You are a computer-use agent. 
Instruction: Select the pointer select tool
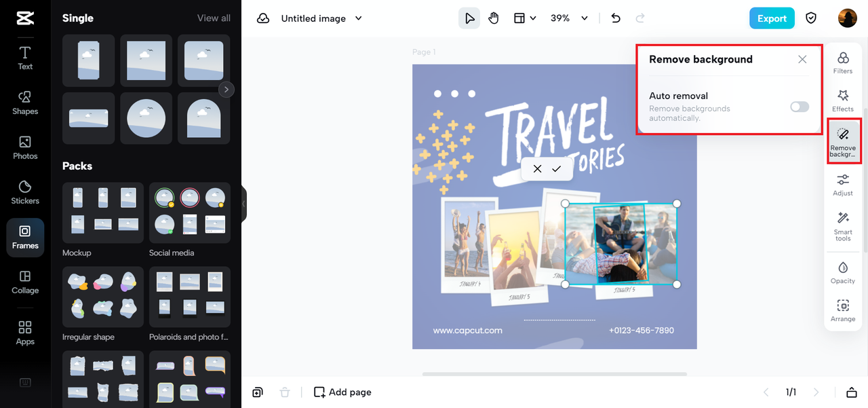[x=469, y=18]
